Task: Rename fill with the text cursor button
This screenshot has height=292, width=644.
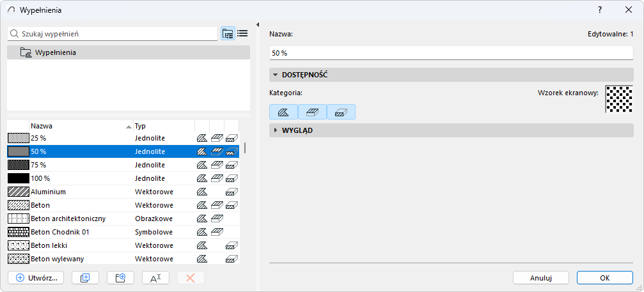Action: [x=155, y=278]
